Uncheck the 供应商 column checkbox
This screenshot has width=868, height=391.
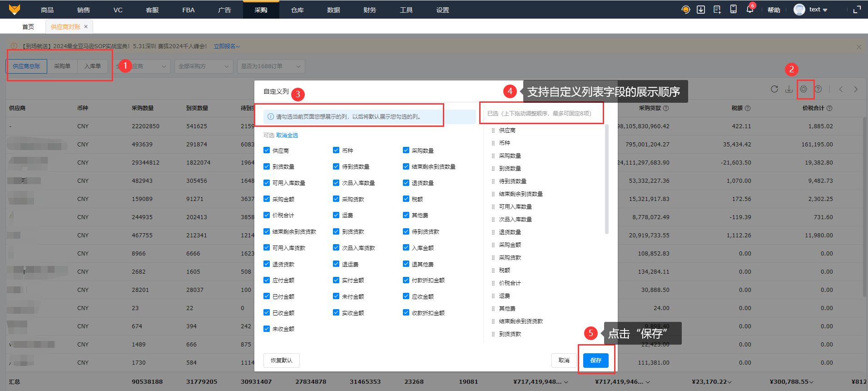coord(267,150)
